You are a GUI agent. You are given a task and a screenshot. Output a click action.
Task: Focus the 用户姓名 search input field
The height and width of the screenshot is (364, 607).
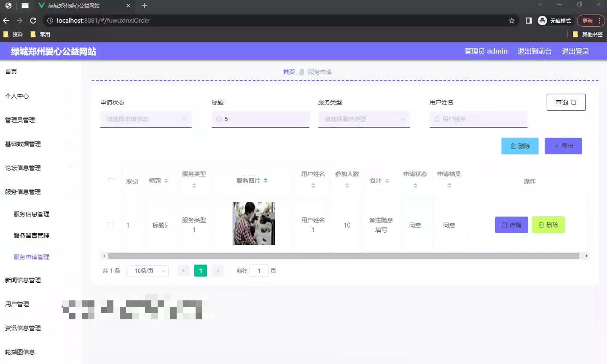pos(478,119)
